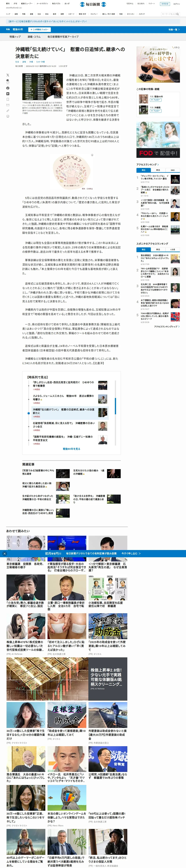Share the article on X
The image size is (186, 868).
pos(8,75)
